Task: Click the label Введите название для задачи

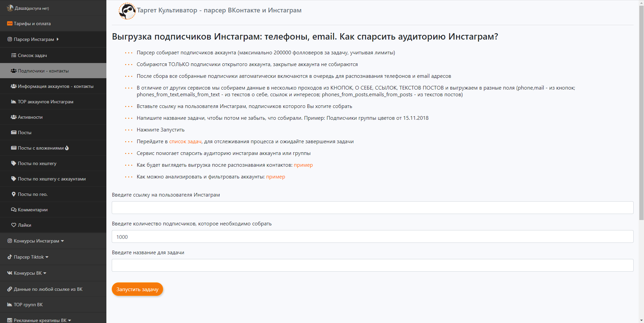Action: (148, 253)
